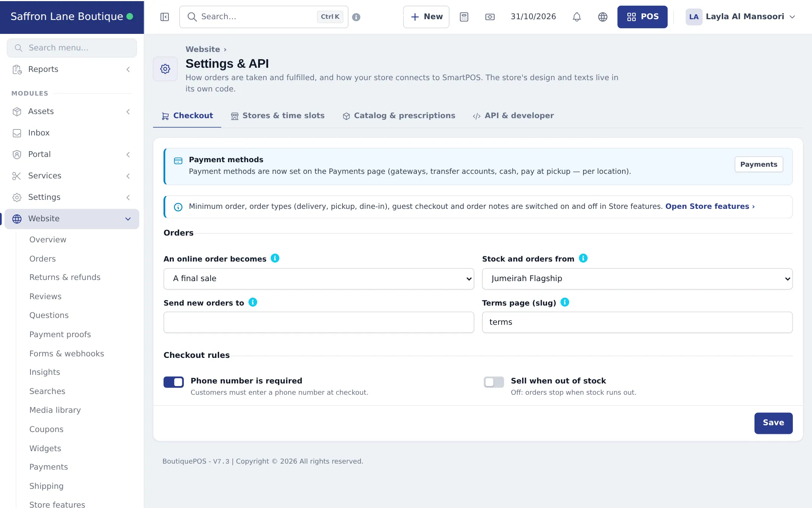Click the Reports sidebar icon
The height and width of the screenshot is (508, 812).
click(17, 70)
